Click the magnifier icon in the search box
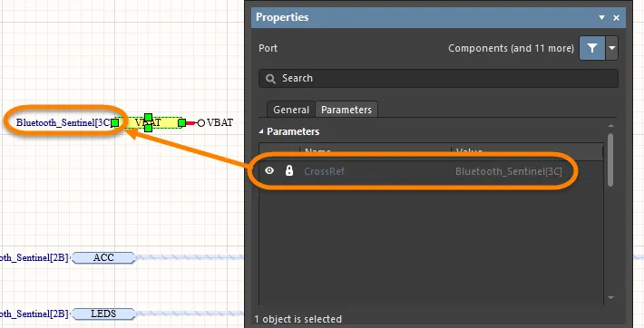 pyautogui.click(x=270, y=79)
